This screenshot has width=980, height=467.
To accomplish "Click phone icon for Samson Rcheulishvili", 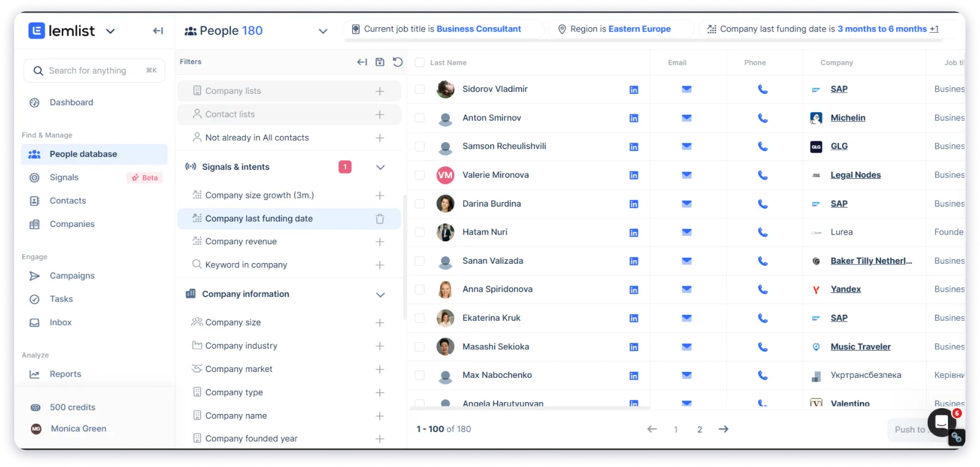I will (x=763, y=147).
